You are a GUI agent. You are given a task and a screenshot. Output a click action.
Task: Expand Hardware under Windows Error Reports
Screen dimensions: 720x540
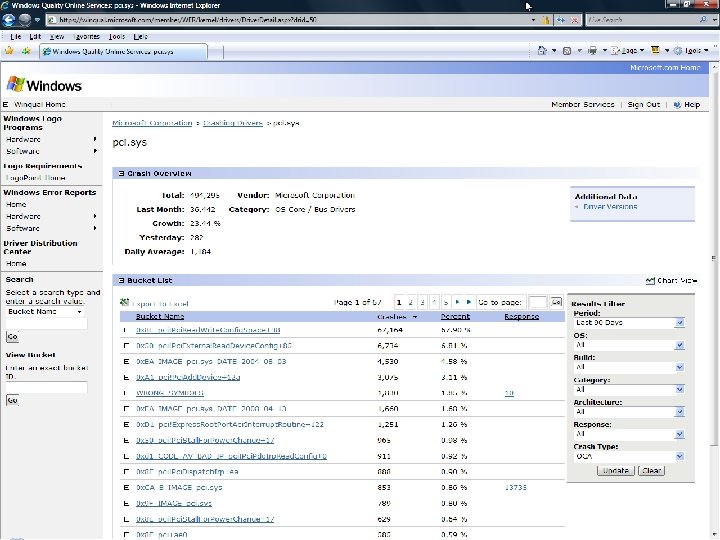pyautogui.click(x=95, y=216)
